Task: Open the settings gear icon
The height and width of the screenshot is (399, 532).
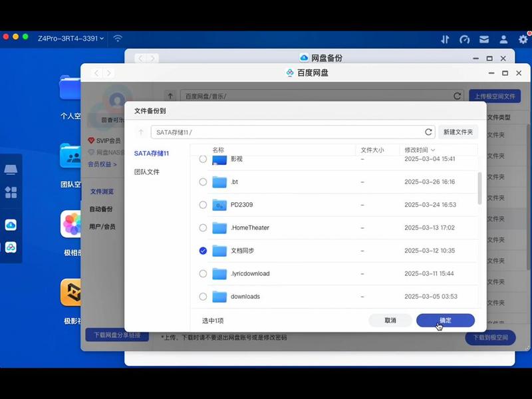Action: click(x=523, y=39)
